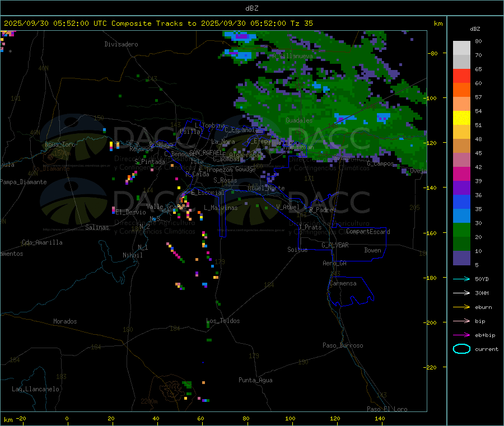Screen dimensions: 504x426
Task: Click the 'Lag.Llancanelo' map label
Action: coord(35,389)
